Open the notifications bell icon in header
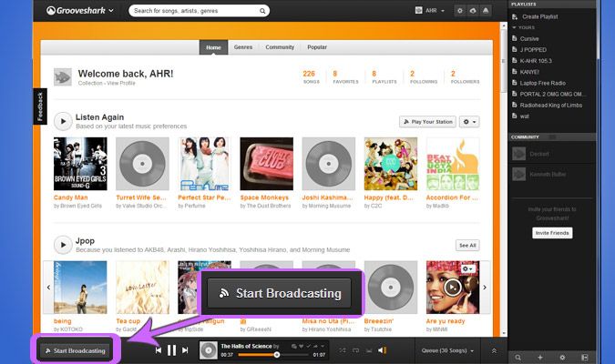This screenshot has width=615, height=364. click(x=486, y=11)
